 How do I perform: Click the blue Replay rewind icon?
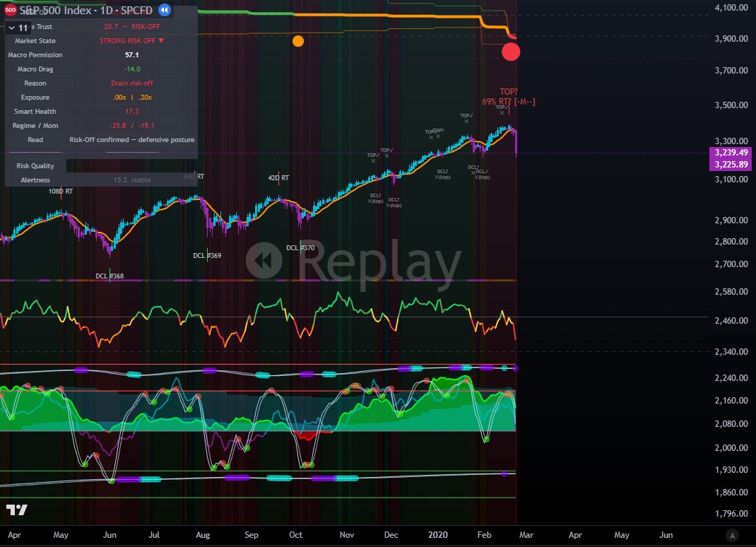(x=165, y=10)
